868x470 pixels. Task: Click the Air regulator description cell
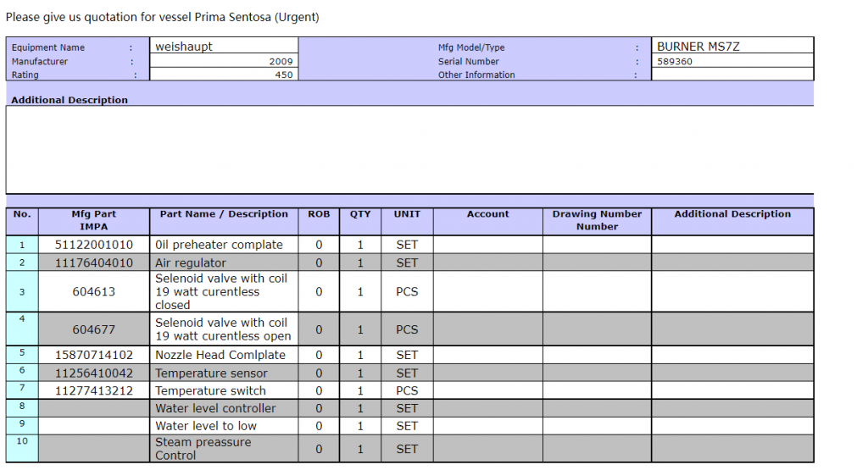224,263
